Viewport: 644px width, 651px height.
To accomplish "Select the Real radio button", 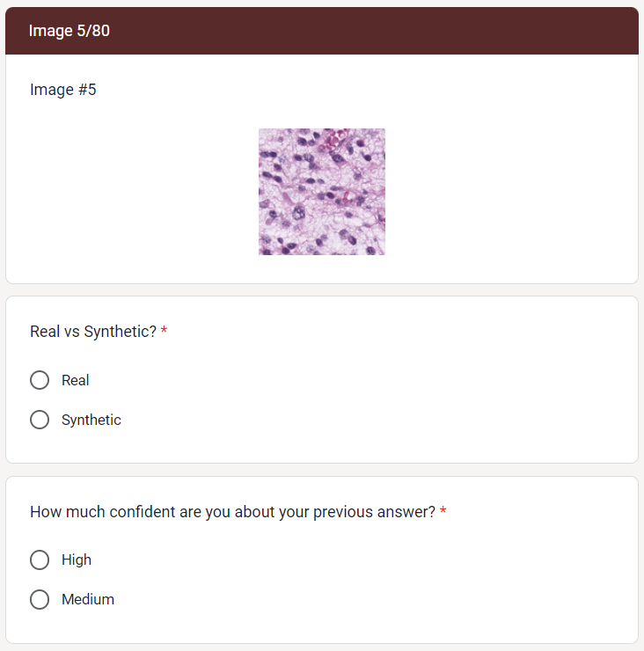I will click(x=40, y=380).
